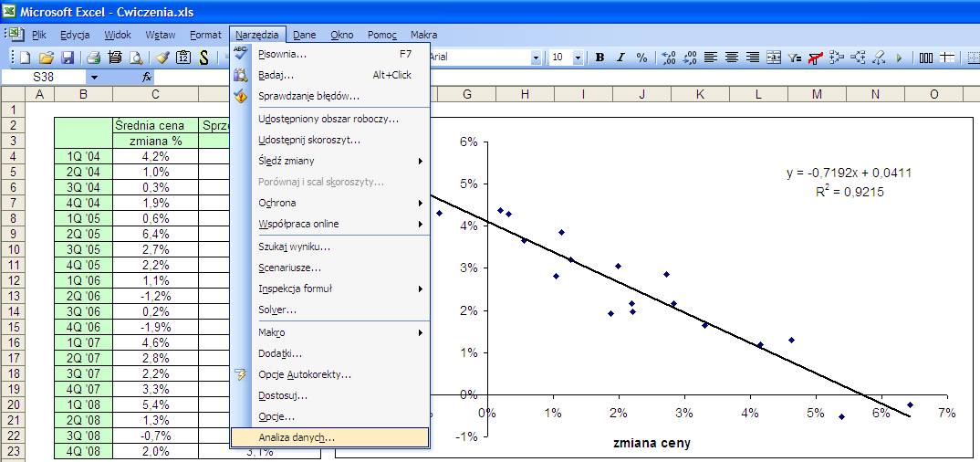Open Print Preview with the magnifier icon
The image size is (980, 462).
pyautogui.click(x=135, y=58)
